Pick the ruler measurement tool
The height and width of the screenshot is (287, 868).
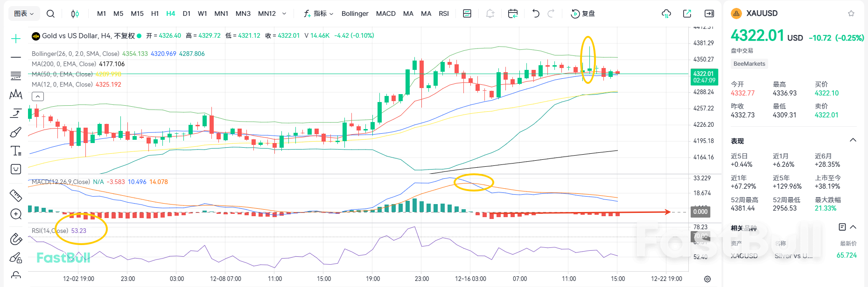click(x=16, y=195)
